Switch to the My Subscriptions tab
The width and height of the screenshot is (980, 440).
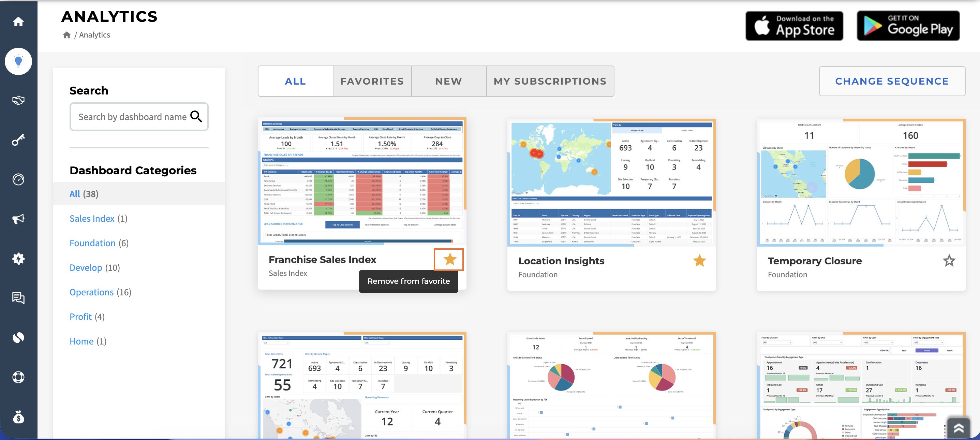550,81
